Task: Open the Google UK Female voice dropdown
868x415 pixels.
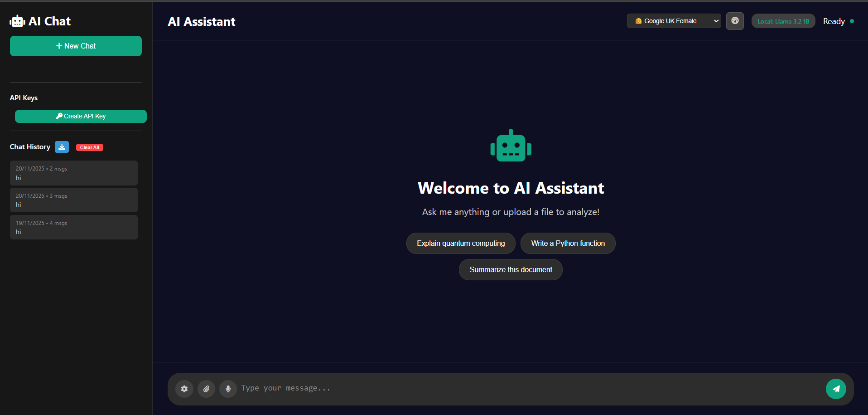Action: pyautogui.click(x=674, y=21)
